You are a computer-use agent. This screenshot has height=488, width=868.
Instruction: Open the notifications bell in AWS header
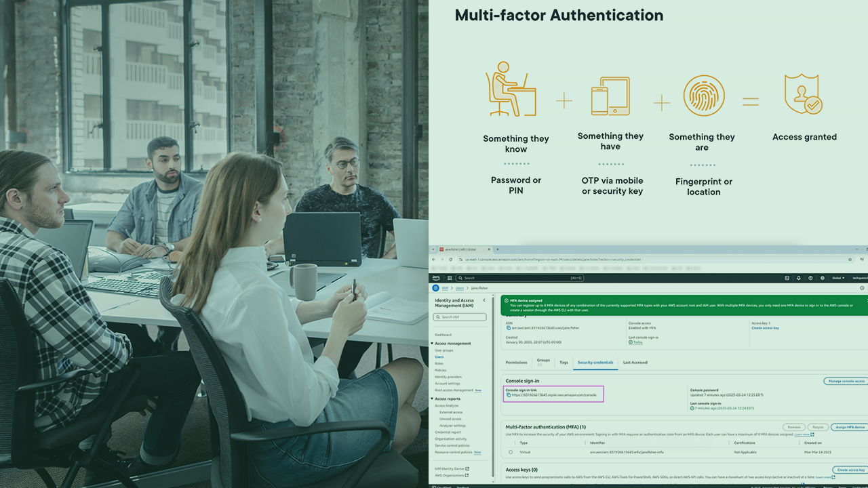(799, 278)
